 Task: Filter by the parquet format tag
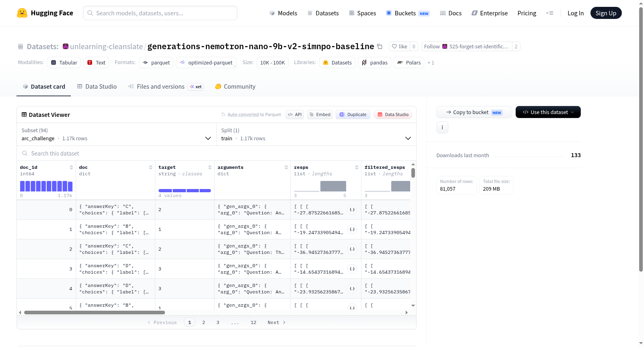click(156, 62)
